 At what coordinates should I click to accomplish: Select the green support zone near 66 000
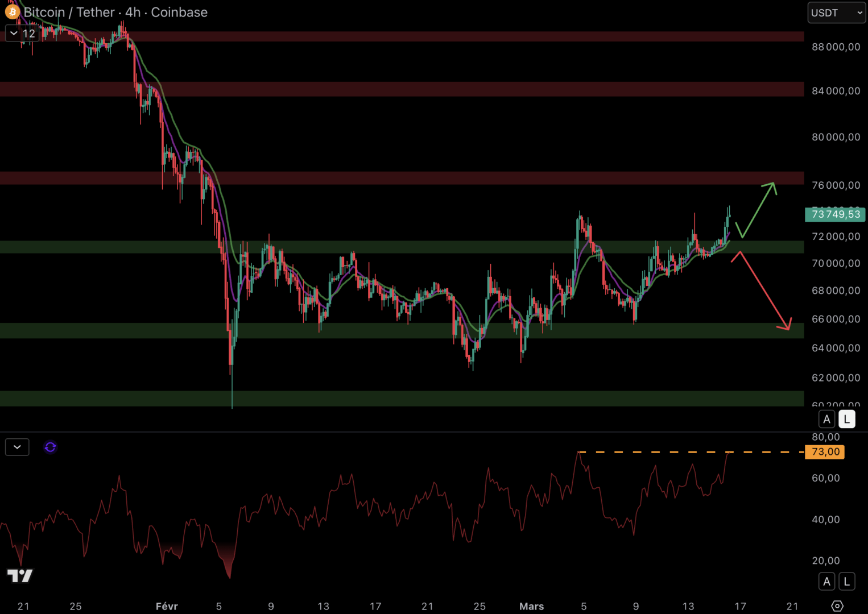pos(398,330)
